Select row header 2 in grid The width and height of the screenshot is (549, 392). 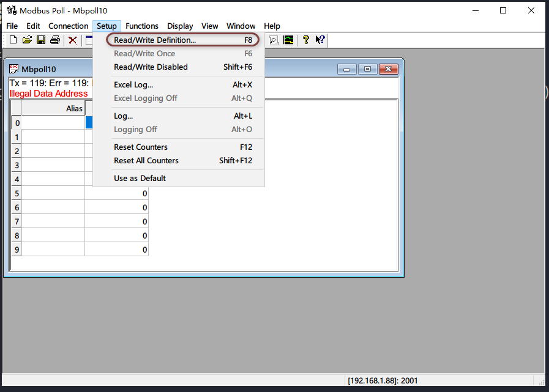pos(17,151)
